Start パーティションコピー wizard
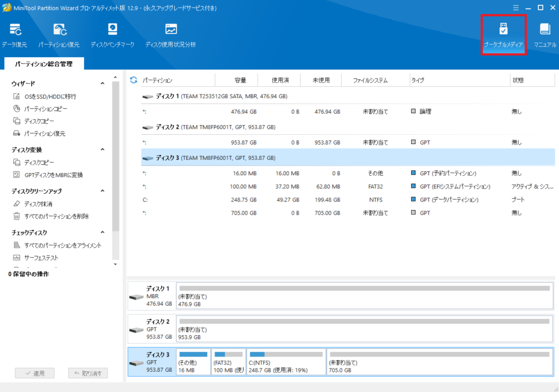 [45, 109]
